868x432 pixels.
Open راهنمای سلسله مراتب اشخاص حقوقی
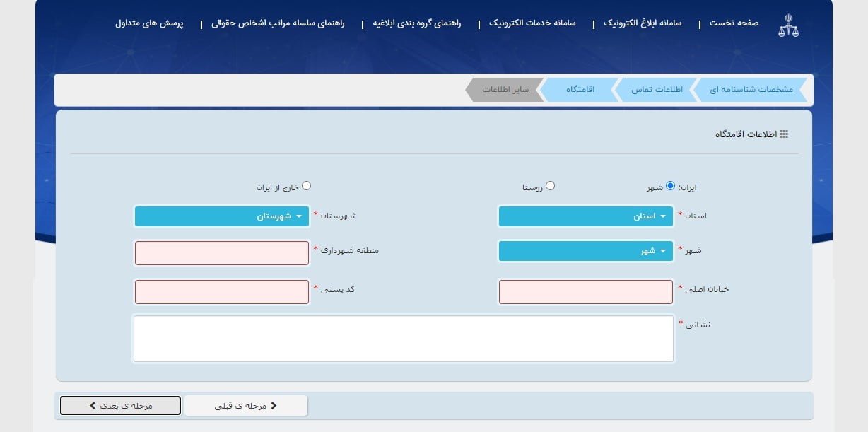pyautogui.click(x=278, y=23)
